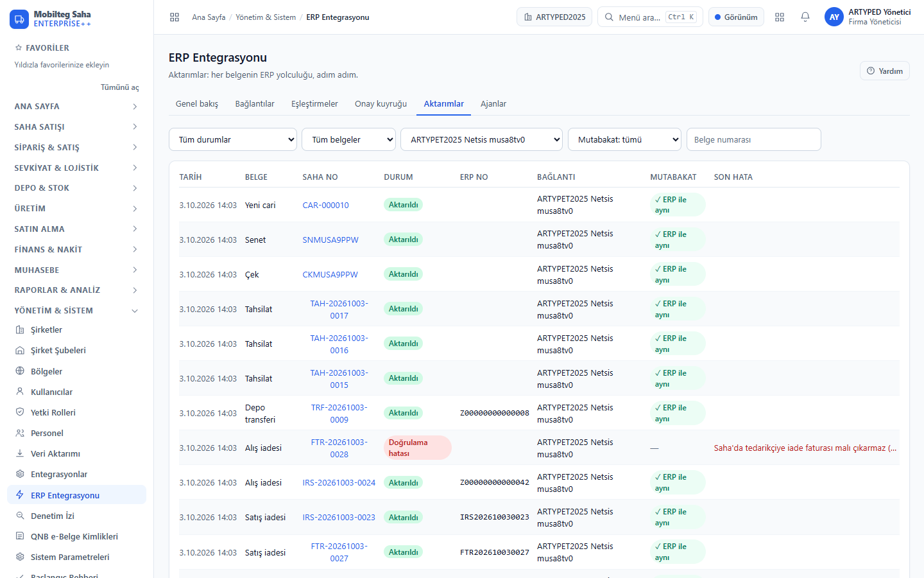
Task: Open Veri Aktarımı
Action: coord(76,453)
